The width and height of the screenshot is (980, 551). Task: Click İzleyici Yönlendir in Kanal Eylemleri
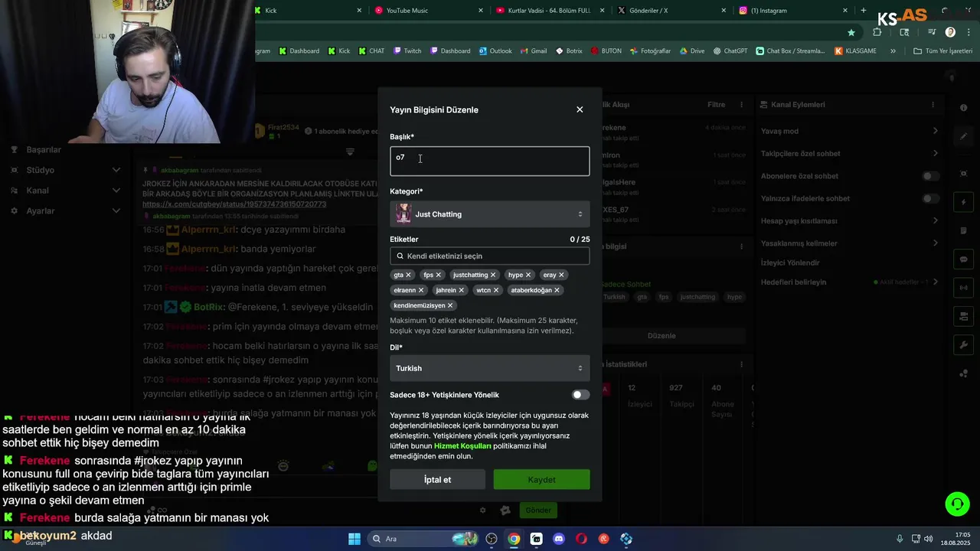point(790,262)
